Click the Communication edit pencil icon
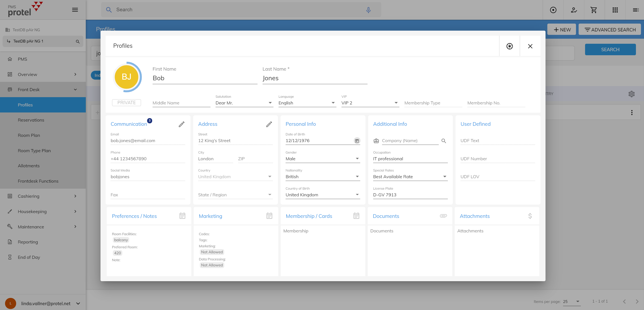This screenshot has width=644, height=310. pyautogui.click(x=181, y=124)
